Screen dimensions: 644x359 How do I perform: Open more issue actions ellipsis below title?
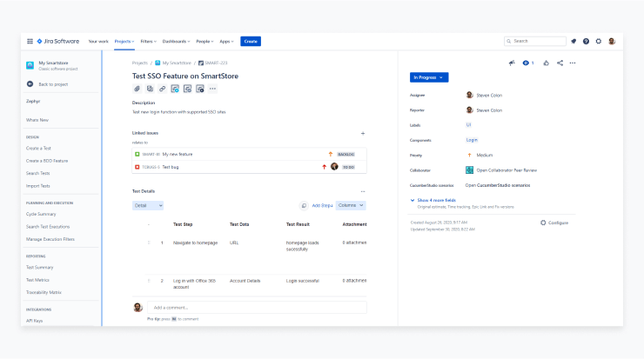point(212,89)
